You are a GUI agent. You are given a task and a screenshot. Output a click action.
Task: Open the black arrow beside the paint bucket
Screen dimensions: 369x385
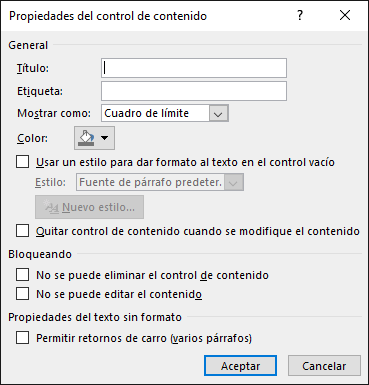(x=105, y=138)
